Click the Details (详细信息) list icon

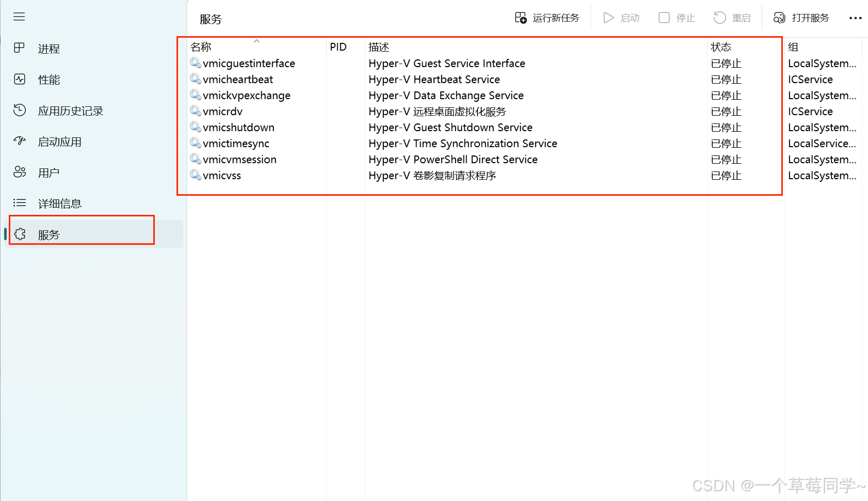tap(20, 203)
